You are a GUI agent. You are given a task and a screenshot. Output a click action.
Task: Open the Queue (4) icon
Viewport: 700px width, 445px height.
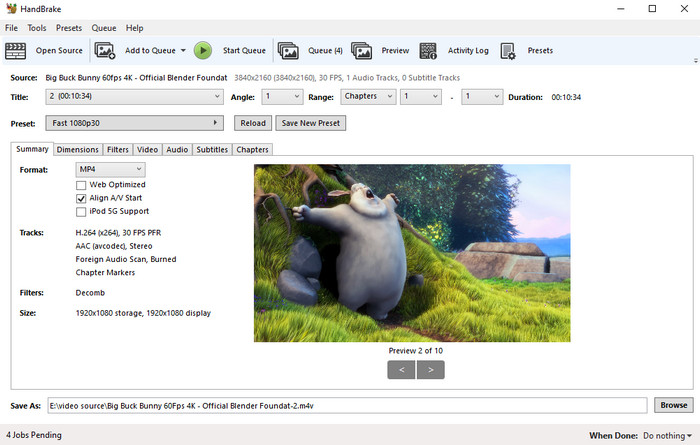pos(288,51)
